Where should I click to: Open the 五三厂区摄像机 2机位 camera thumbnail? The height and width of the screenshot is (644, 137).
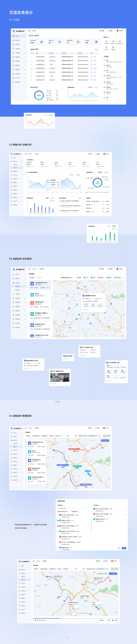(x=60, y=377)
